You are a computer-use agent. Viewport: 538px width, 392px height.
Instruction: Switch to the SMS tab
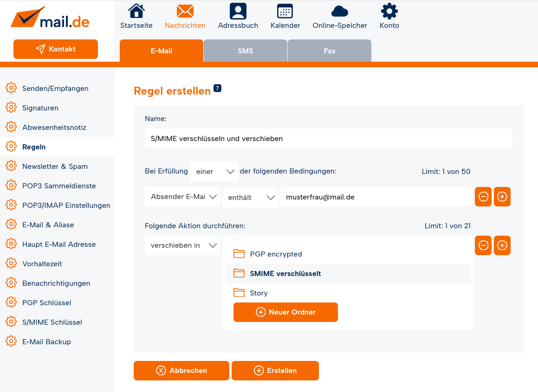246,51
